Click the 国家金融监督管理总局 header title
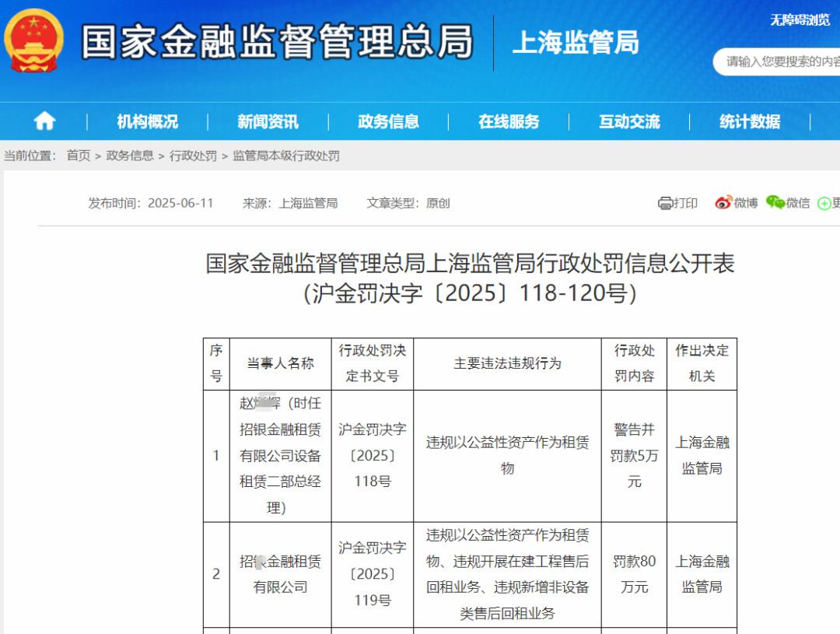 [x=278, y=41]
